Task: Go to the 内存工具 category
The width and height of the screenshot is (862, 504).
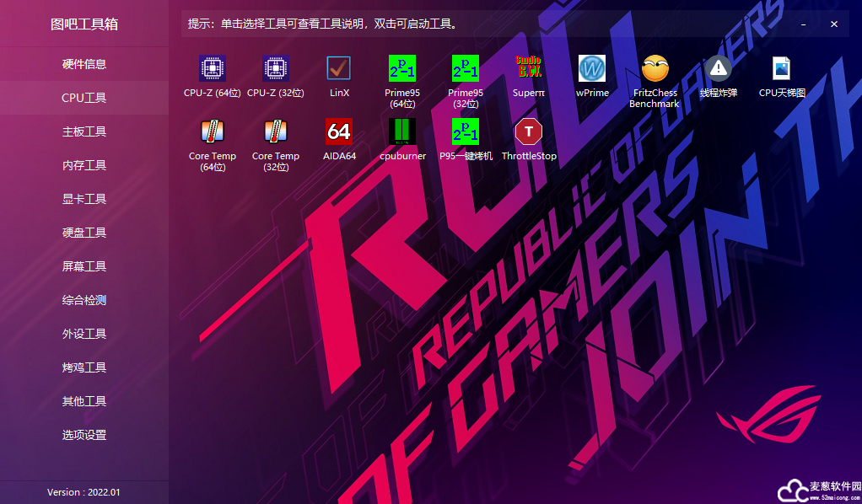Action: pos(84,165)
